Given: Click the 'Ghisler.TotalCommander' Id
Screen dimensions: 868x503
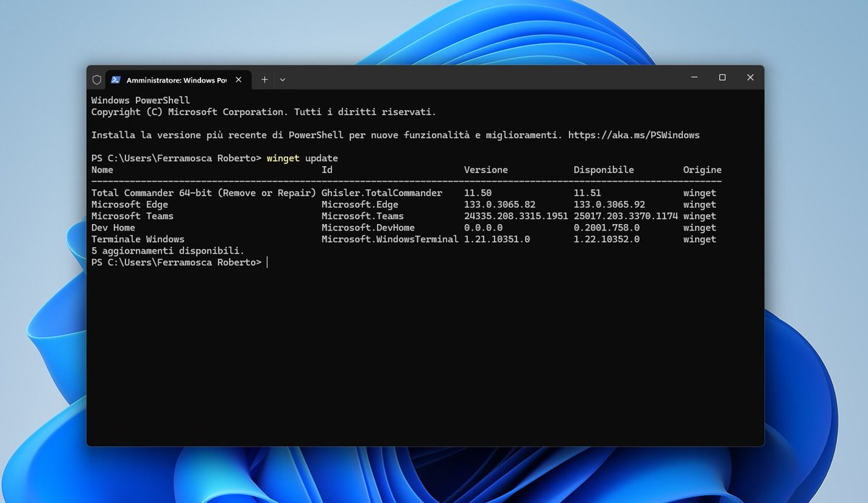Looking at the screenshot, I should (382, 193).
